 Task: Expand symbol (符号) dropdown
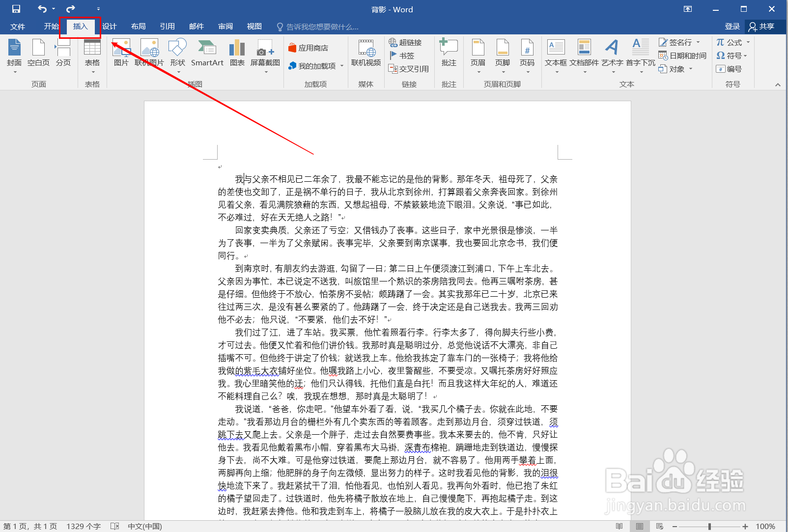click(x=745, y=56)
